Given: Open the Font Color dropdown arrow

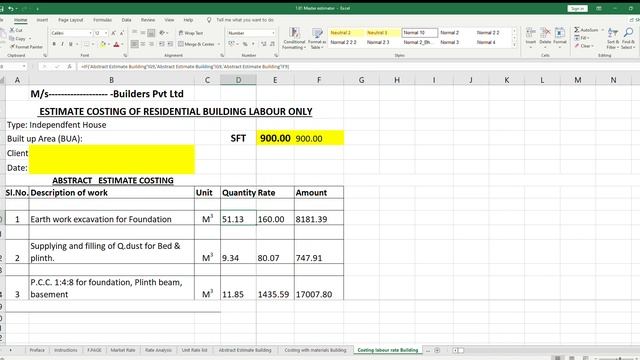Looking at the screenshot, I should click(x=122, y=44).
